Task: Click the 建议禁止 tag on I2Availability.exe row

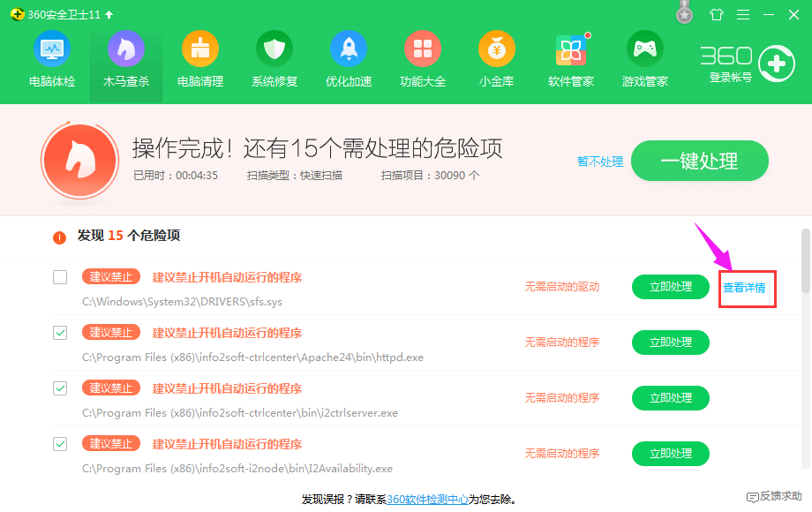Action: point(111,443)
